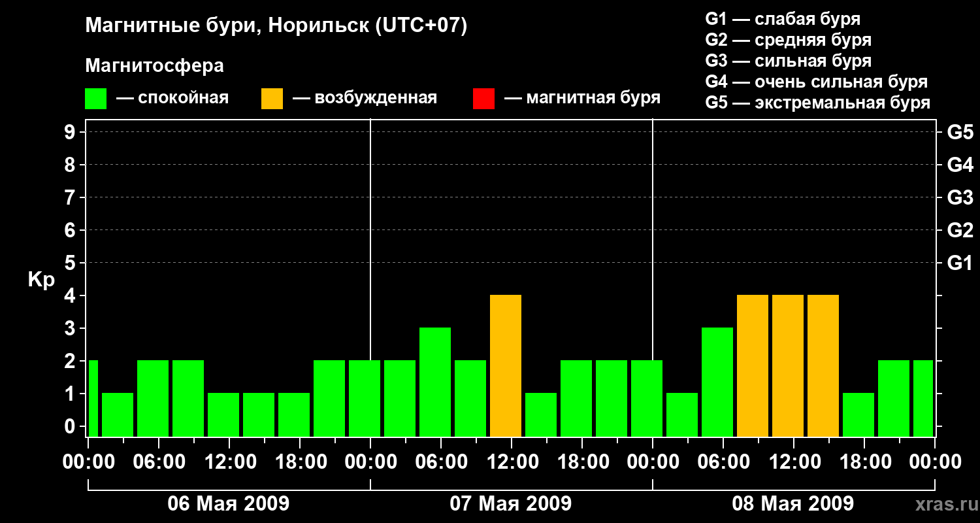Select the chart title 'Магнитные бури, Норильск (UTC+07)'
The width and height of the screenshot is (980, 523).
click(x=276, y=26)
